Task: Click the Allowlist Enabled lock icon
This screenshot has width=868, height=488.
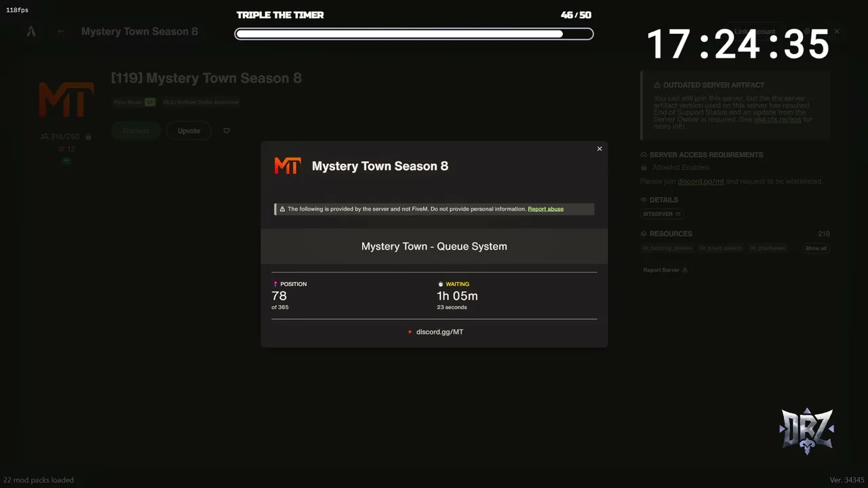Action: (x=644, y=167)
